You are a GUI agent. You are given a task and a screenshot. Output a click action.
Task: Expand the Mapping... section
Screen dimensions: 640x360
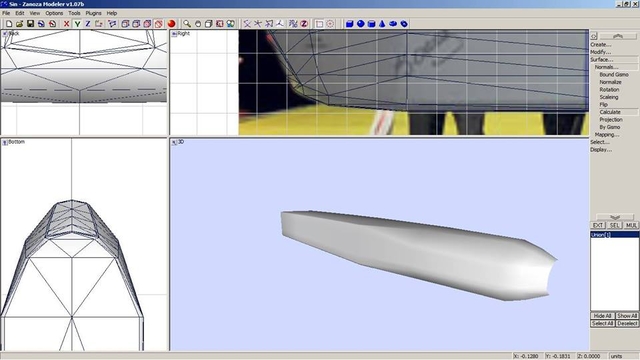tap(607, 135)
